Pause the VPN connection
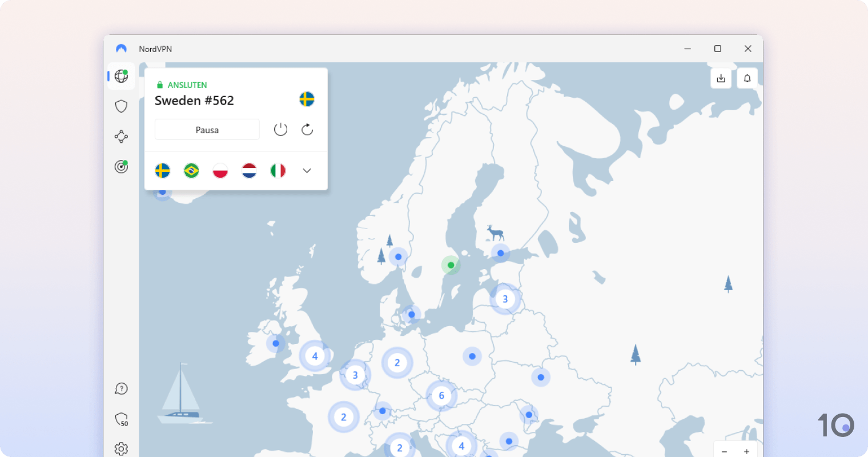The height and width of the screenshot is (457, 868). pyautogui.click(x=207, y=129)
